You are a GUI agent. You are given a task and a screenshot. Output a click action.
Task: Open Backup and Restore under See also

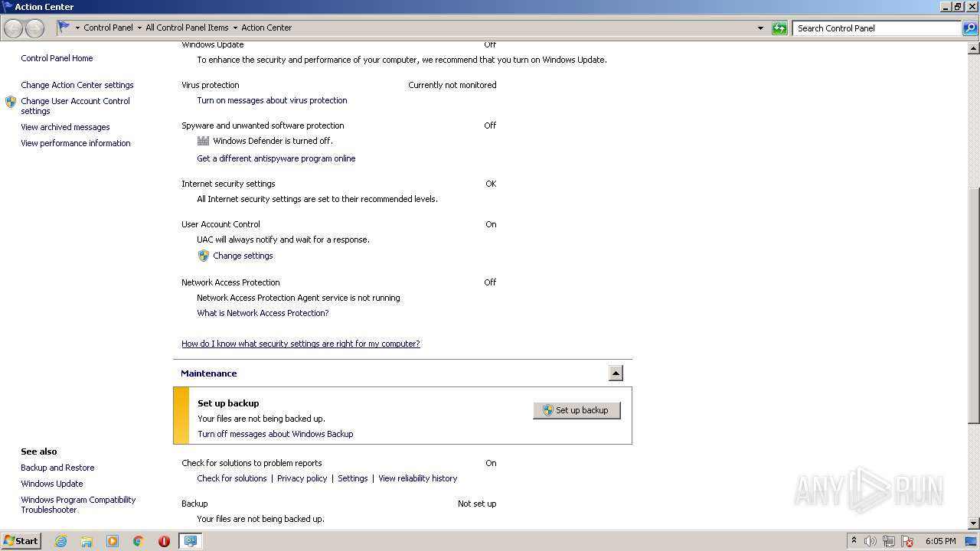[x=57, y=468]
